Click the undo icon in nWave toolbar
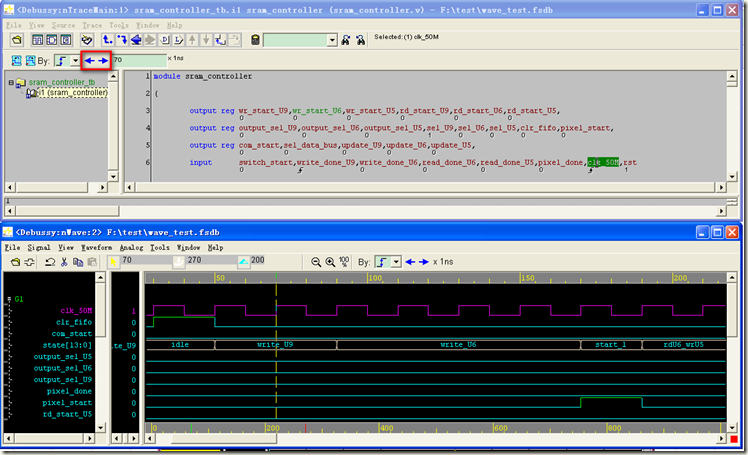This screenshot has height=455, width=748. [50, 262]
